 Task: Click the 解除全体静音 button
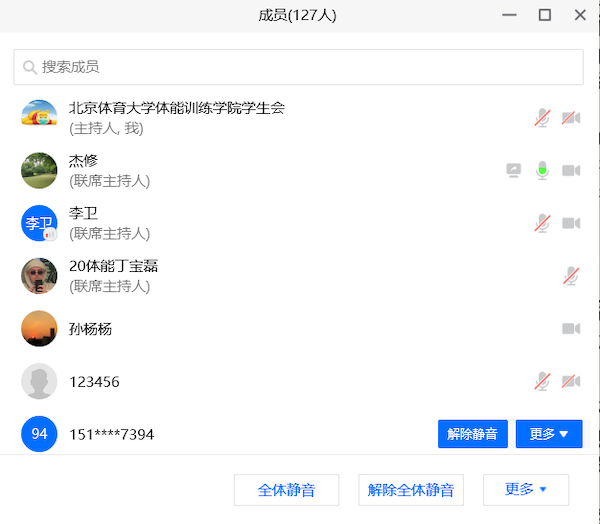pyautogui.click(x=411, y=490)
